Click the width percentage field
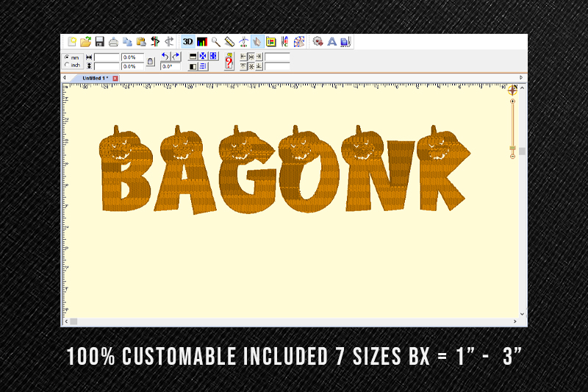The image size is (588, 392). coord(132,57)
